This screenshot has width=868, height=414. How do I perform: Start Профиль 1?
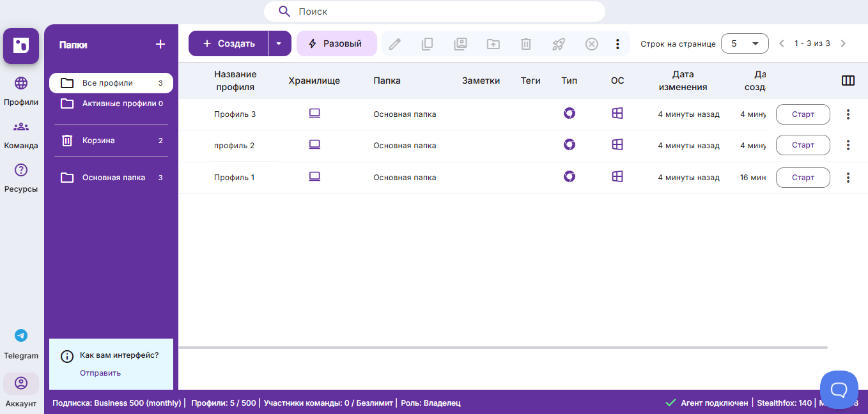803,178
